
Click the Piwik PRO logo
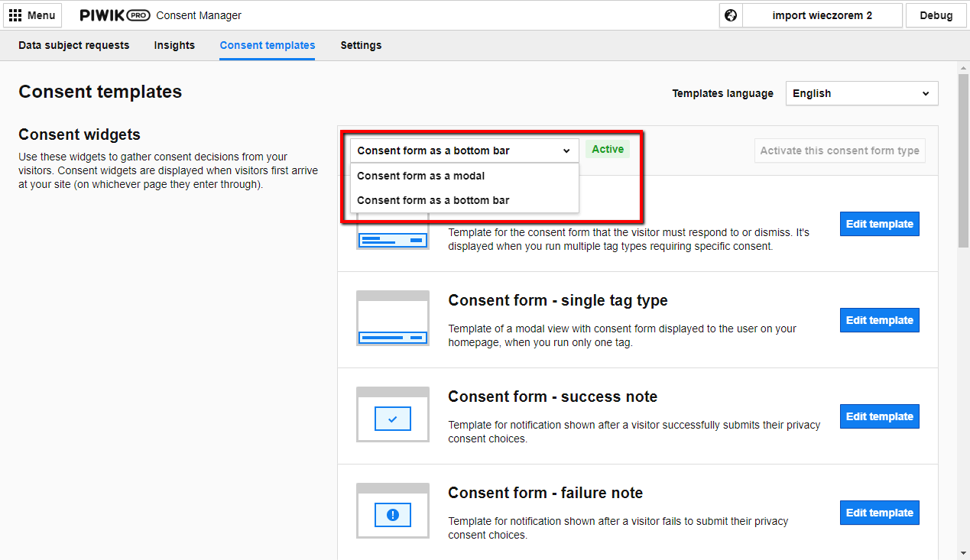[115, 15]
